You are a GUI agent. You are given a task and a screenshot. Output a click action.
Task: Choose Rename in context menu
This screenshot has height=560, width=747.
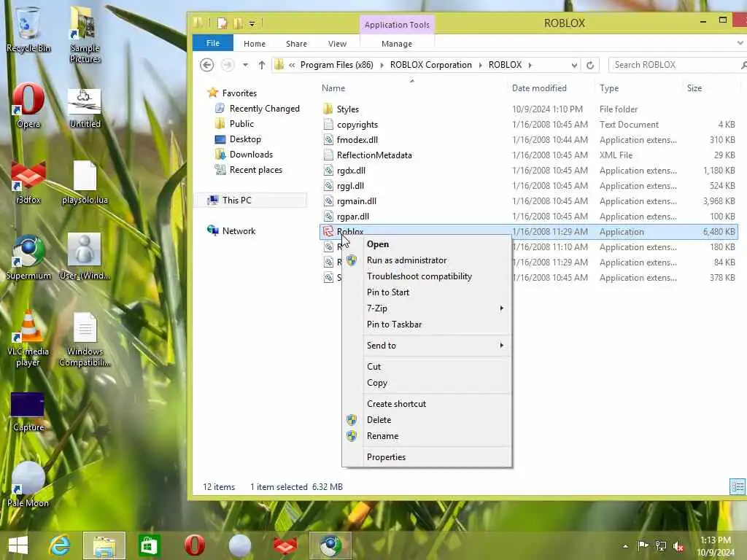click(427, 436)
